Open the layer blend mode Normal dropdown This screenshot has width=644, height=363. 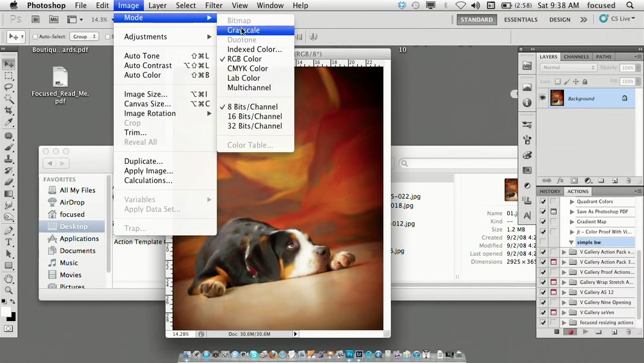click(x=568, y=68)
